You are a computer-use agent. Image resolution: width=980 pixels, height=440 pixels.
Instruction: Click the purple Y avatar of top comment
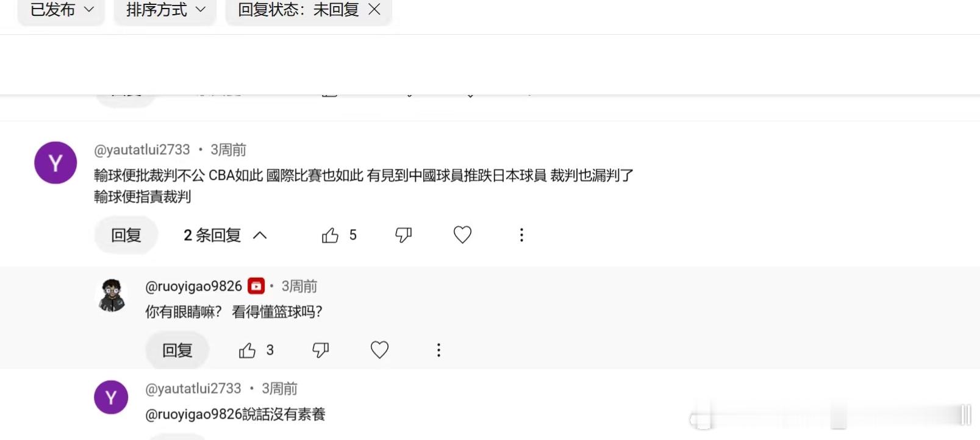(x=55, y=163)
